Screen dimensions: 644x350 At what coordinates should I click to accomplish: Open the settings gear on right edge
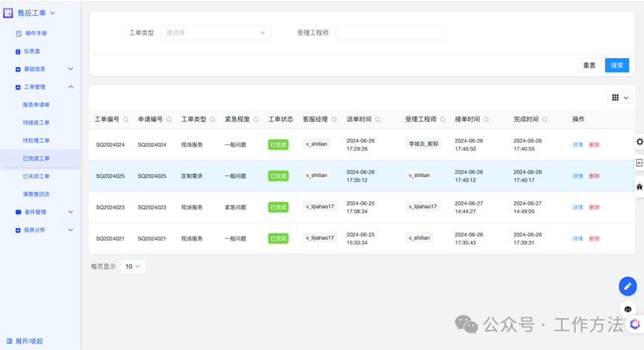point(639,142)
